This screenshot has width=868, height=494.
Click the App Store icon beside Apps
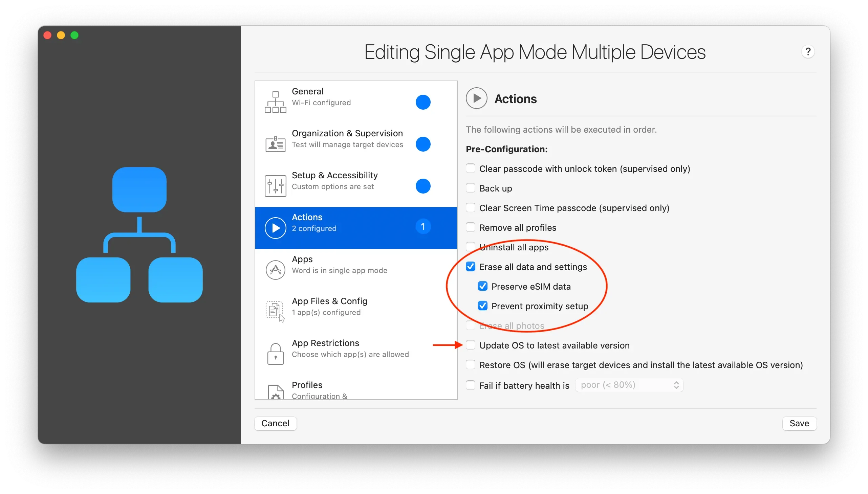tap(275, 270)
